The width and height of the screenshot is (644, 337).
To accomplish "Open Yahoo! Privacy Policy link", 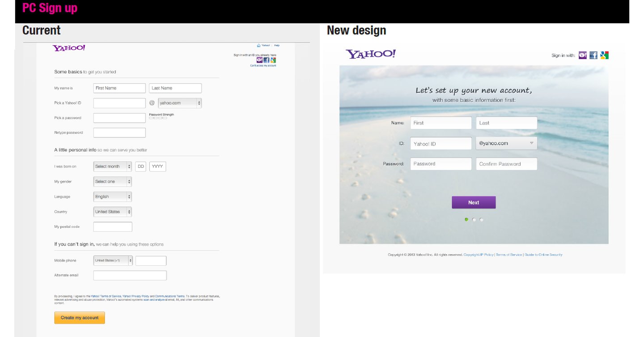I will pos(136,296).
